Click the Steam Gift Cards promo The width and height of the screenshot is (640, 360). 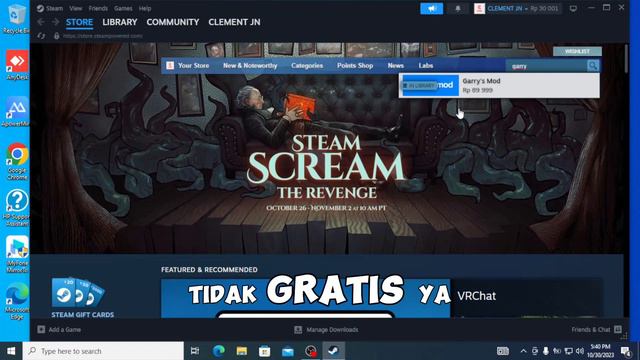[82, 298]
